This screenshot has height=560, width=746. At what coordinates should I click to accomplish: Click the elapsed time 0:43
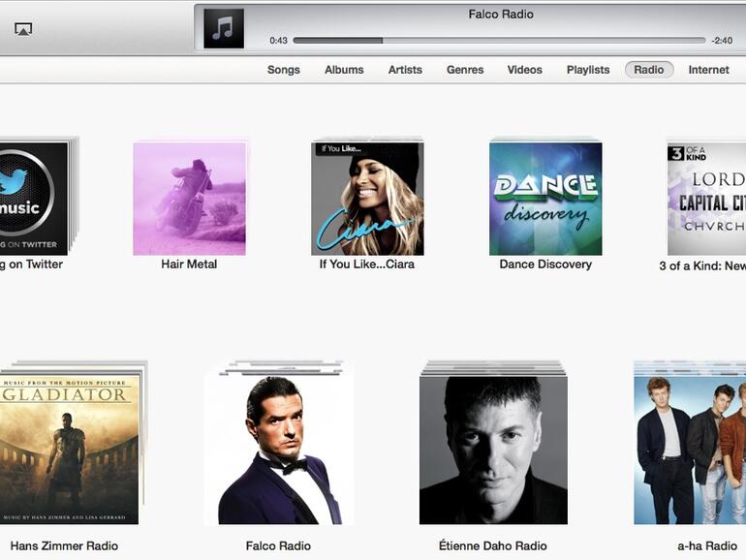tap(278, 41)
